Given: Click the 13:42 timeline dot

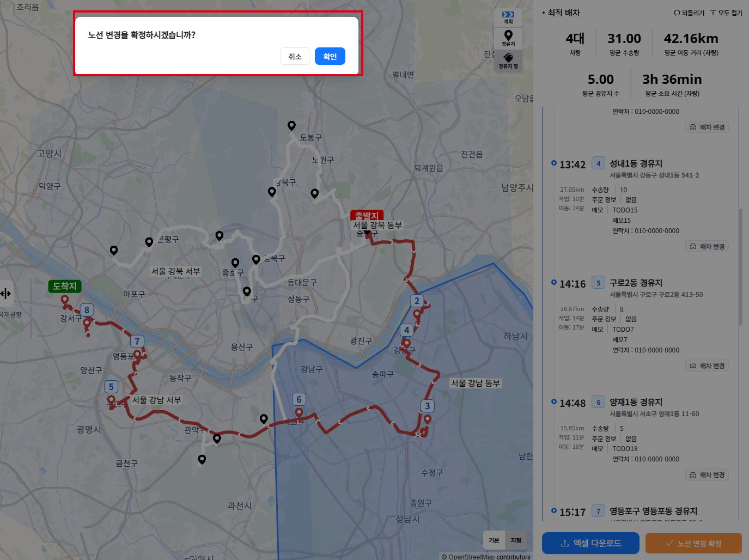Looking at the screenshot, I should point(554,163).
